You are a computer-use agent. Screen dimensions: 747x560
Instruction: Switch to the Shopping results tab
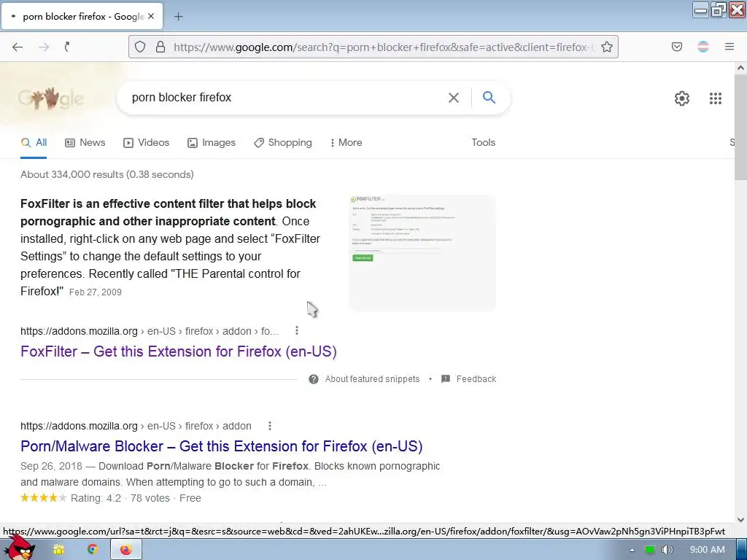pos(283,142)
